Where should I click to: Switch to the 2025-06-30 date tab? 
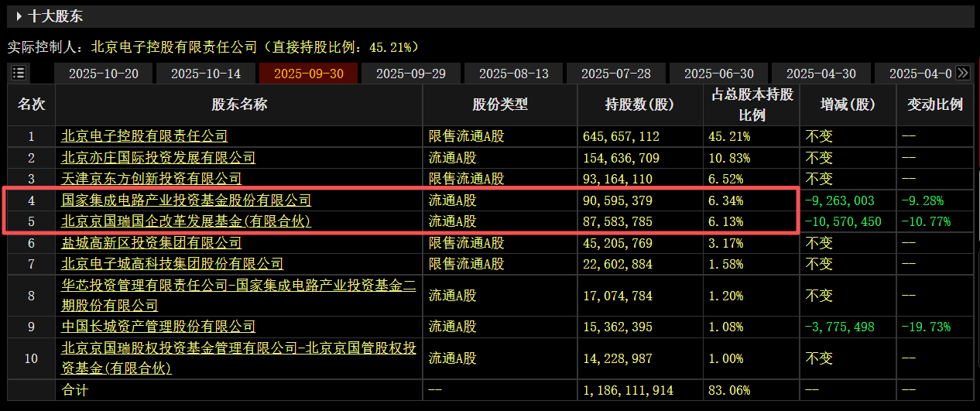(x=719, y=74)
